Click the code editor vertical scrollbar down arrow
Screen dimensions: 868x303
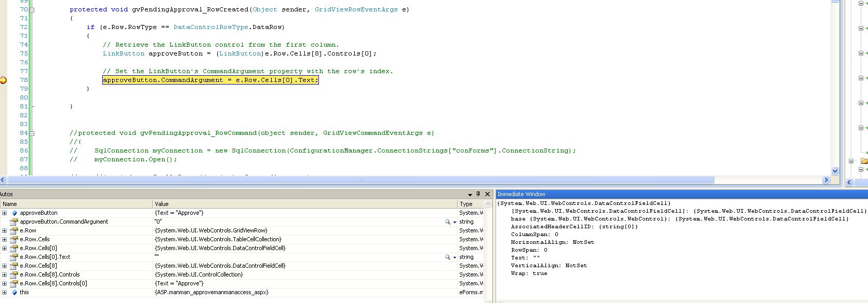(x=835, y=171)
